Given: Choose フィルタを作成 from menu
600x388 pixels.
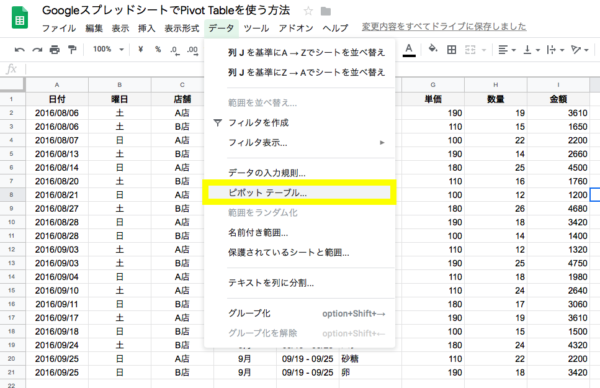Looking at the screenshot, I should (x=299, y=123).
